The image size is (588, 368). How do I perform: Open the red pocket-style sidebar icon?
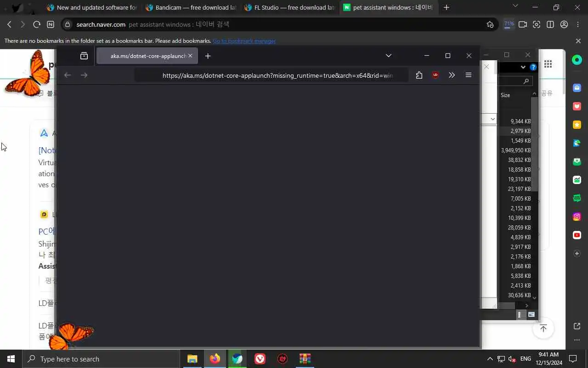tap(577, 106)
